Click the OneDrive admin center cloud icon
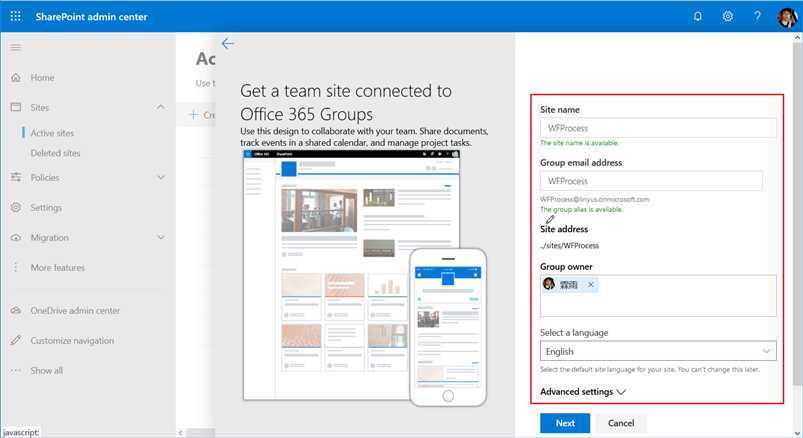This screenshot has height=438, width=803. [16, 310]
